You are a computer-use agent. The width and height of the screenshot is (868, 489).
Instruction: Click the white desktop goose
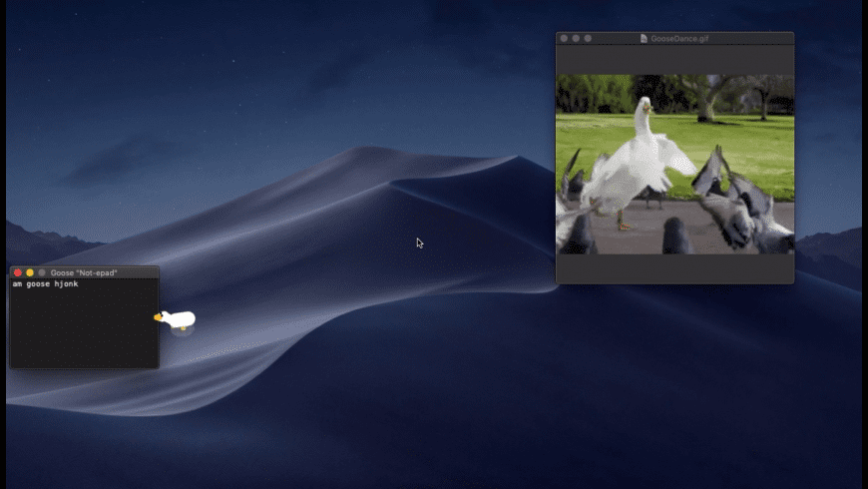point(175,319)
